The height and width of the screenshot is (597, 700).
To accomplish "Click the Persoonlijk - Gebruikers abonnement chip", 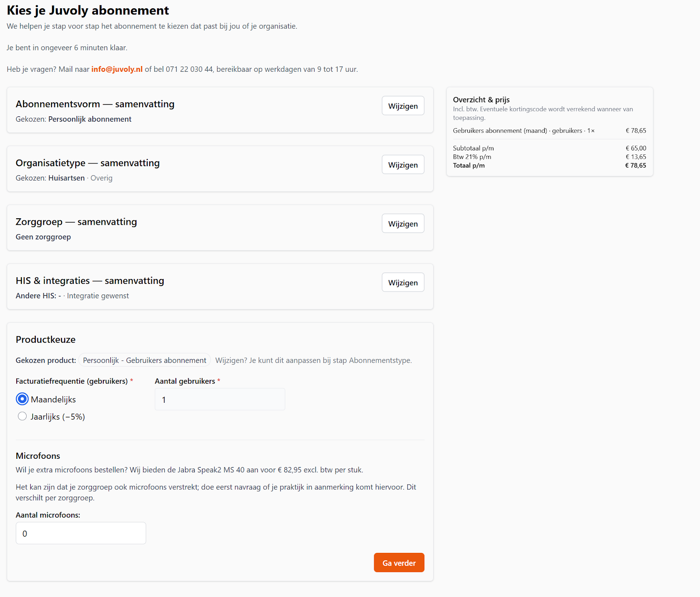I will click(x=144, y=360).
